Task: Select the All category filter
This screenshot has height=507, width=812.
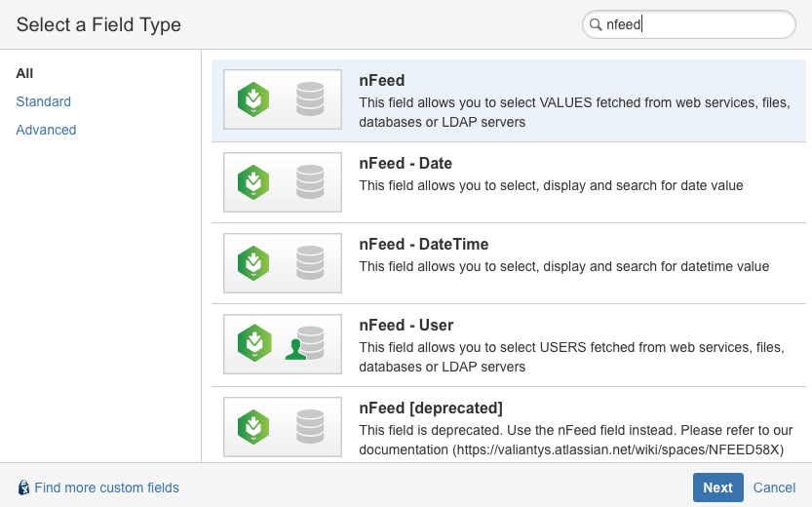Action: 24,73
